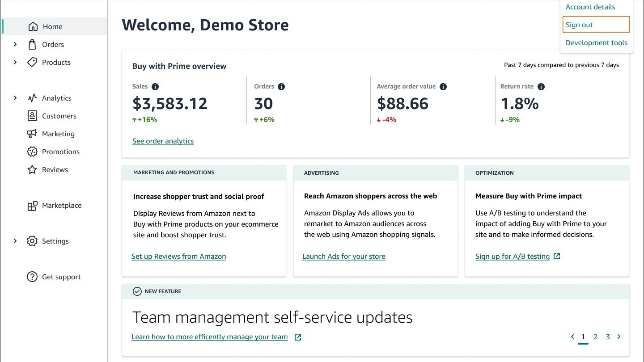Click the Measure Buy with Prime impact heading
Image resolution: width=644 pixels, height=362 pixels.
[x=529, y=196]
